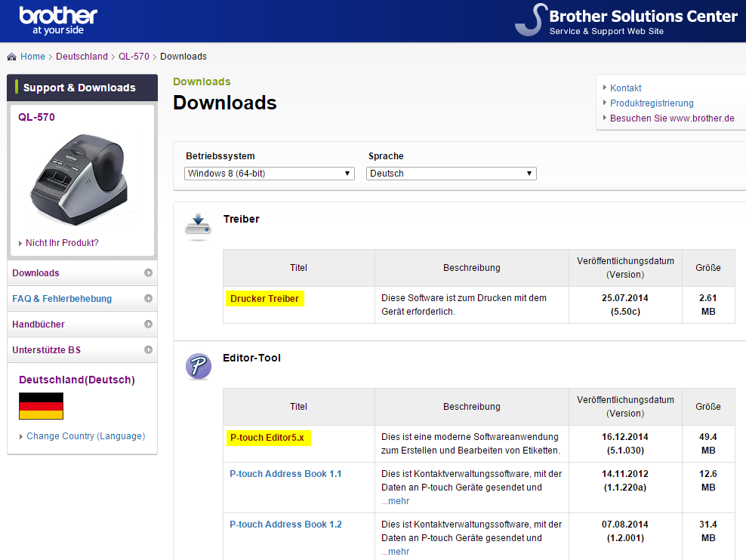The image size is (746, 560).
Task: Click the Drucker Treiber description text
Action: [464, 305]
